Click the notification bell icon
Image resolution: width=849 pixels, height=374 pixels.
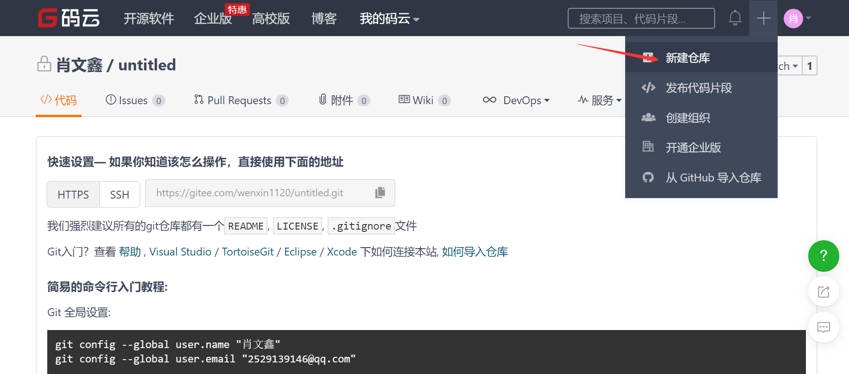pos(735,18)
